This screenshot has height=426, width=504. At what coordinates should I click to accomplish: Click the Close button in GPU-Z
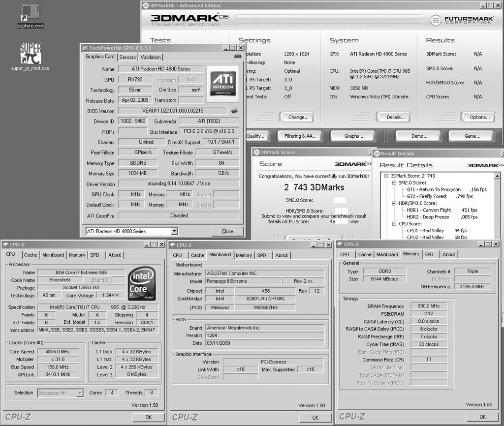click(227, 231)
